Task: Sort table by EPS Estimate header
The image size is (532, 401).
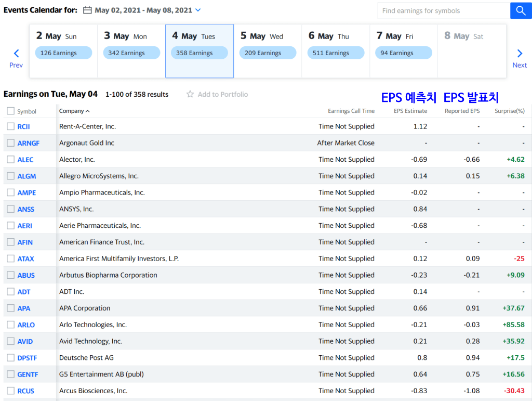Action: pos(410,111)
